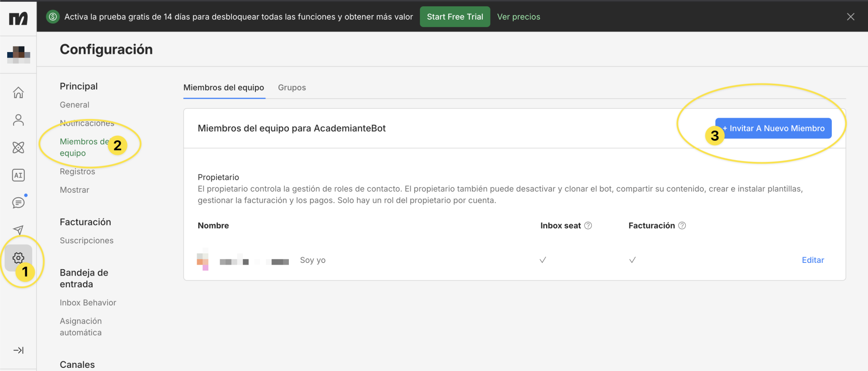Viewport: 868px width, 371px height.
Task: Expand the sidebar with arrow icon
Action: [x=18, y=350]
